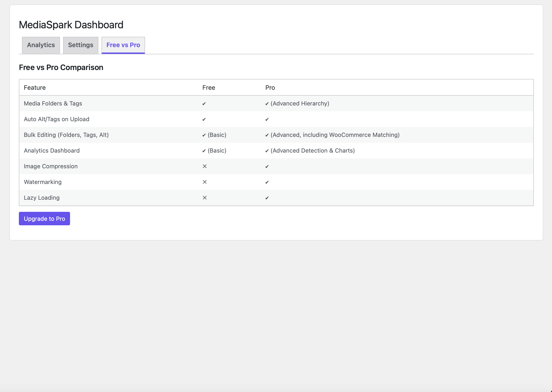Switch to the Settings tab
This screenshot has height=392, width=552.
pyautogui.click(x=80, y=45)
